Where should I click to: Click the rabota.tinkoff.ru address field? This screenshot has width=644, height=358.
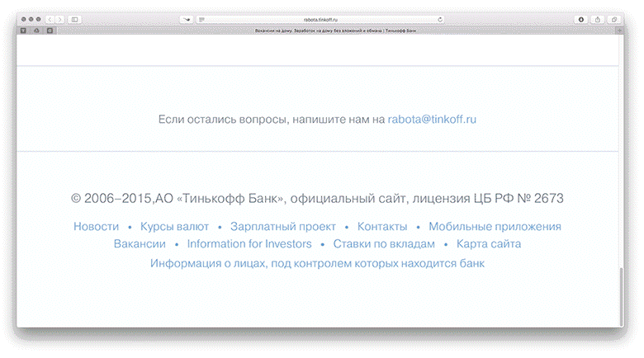[x=320, y=19]
